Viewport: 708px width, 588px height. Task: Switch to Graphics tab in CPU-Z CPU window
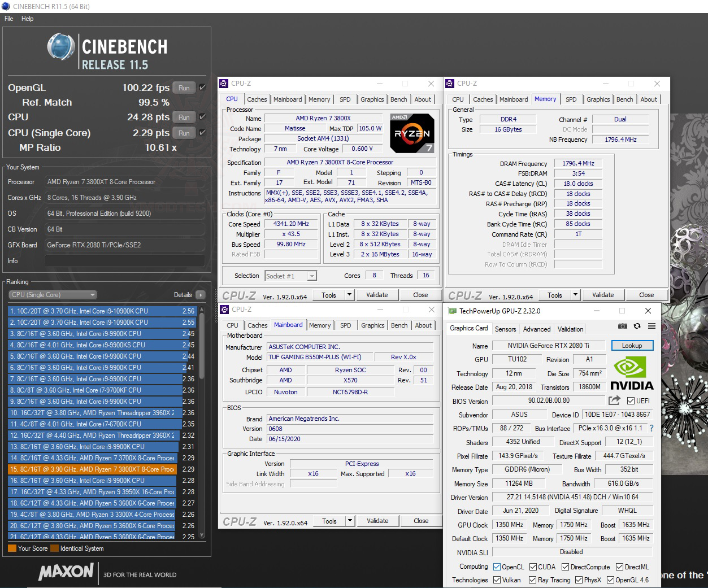coord(372,99)
